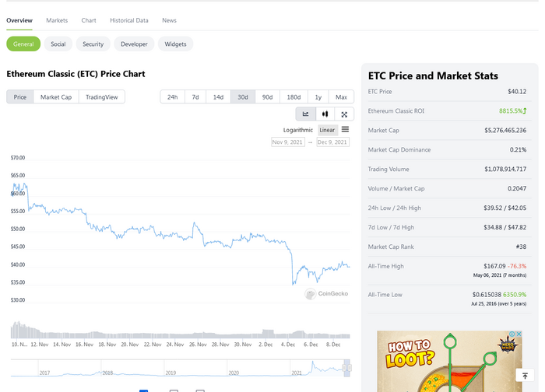This screenshot has height=392, width=545.
Task: Open the Markets tab
Action: [57, 20]
